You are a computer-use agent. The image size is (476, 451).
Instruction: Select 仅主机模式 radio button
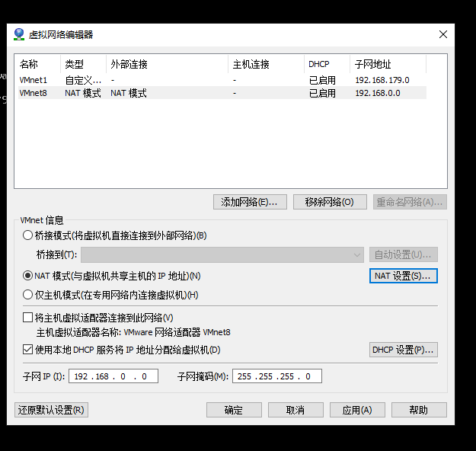[27, 295]
